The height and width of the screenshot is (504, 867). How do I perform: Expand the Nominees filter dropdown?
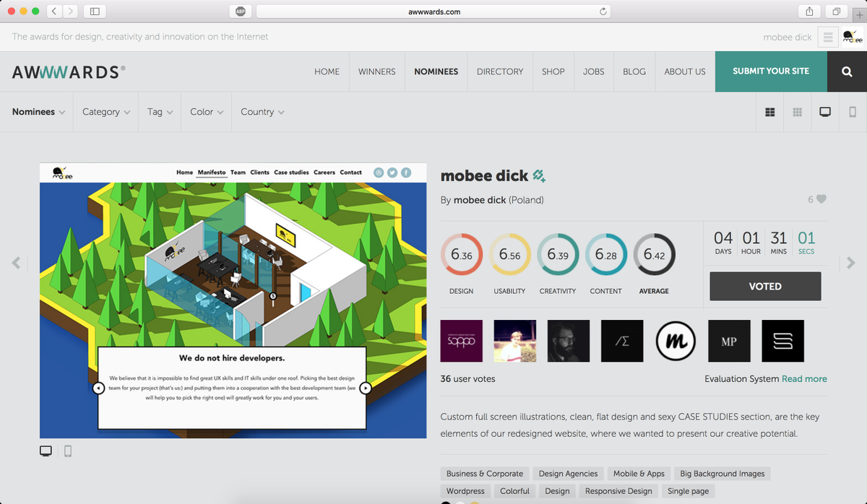[38, 112]
